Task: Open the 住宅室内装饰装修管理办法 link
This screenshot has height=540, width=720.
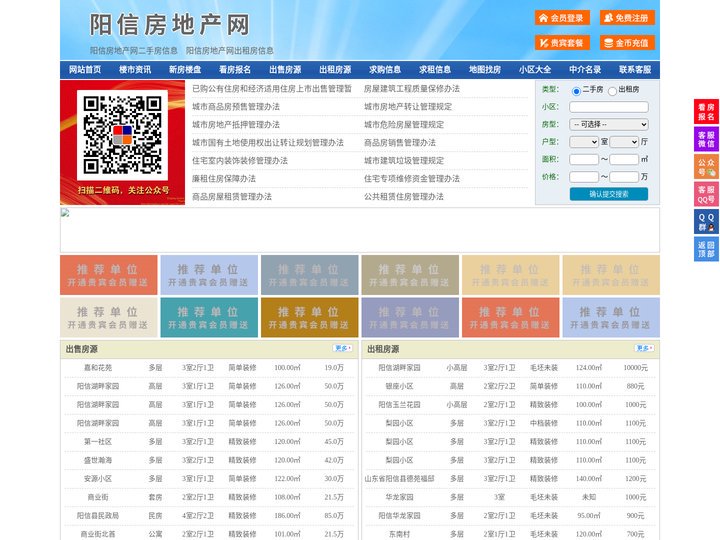Action: pos(240,161)
